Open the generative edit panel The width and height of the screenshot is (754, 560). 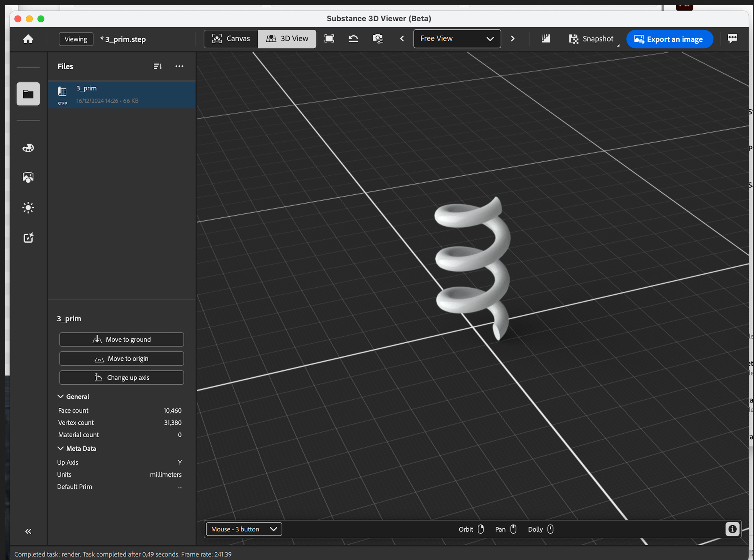(x=28, y=238)
